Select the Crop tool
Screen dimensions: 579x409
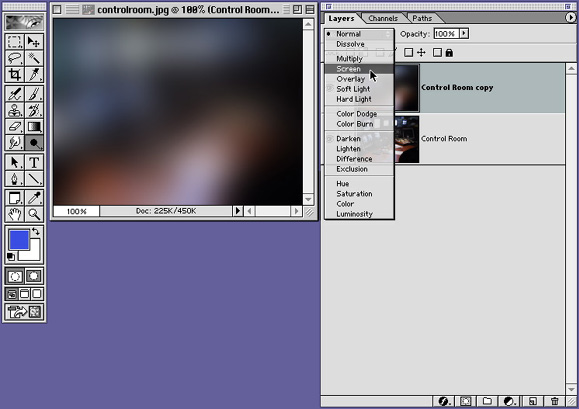coord(14,75)
